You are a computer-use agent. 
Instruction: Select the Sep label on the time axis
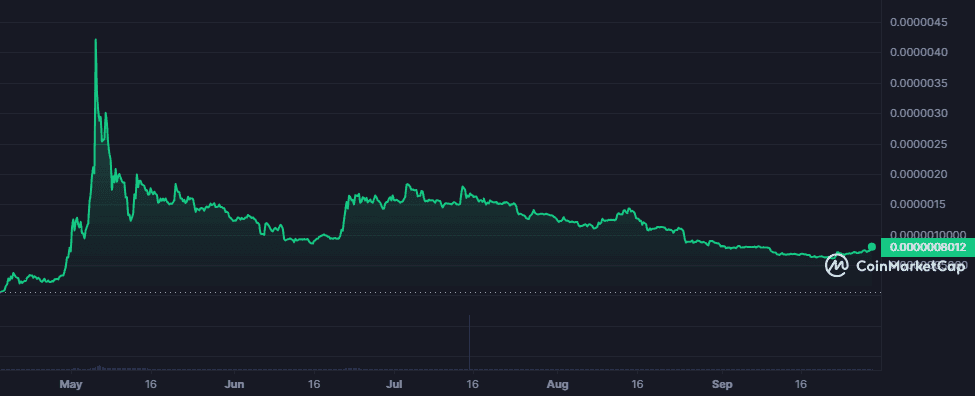(x=721, y=384)
